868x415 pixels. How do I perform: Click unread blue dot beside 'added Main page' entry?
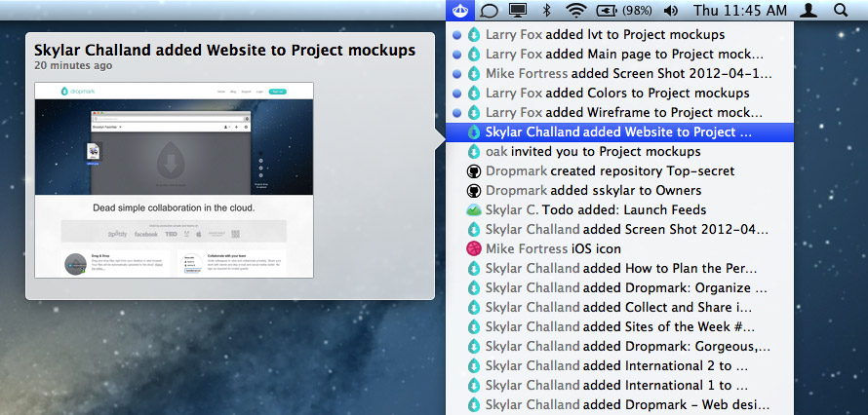[x=457, y=55]
